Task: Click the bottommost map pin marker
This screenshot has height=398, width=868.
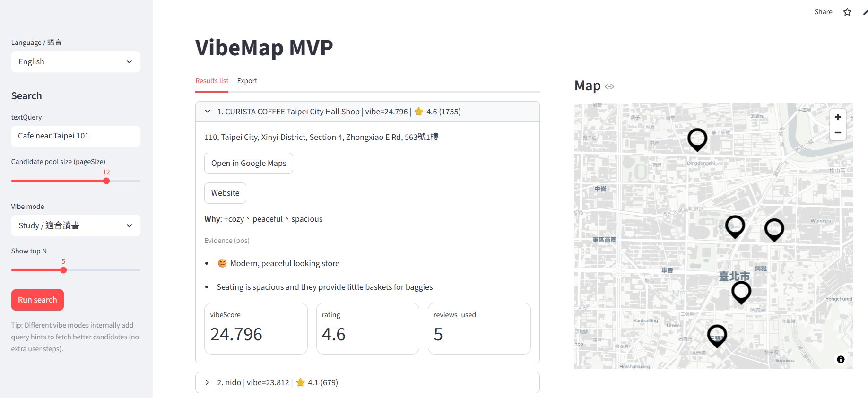Action: [717, 335]
